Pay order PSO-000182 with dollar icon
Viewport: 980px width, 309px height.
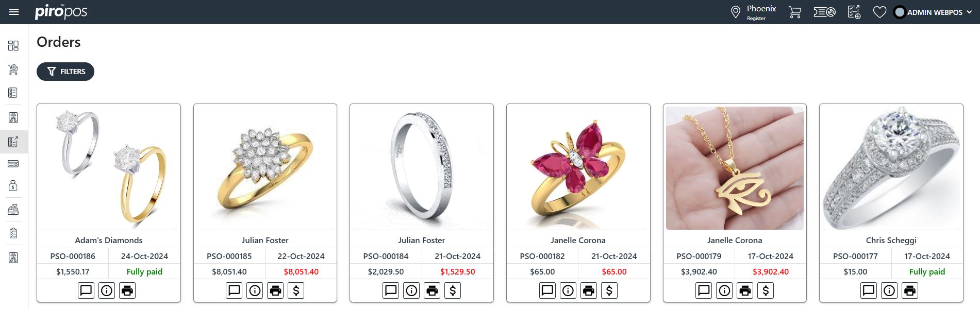tap(609, 290)
